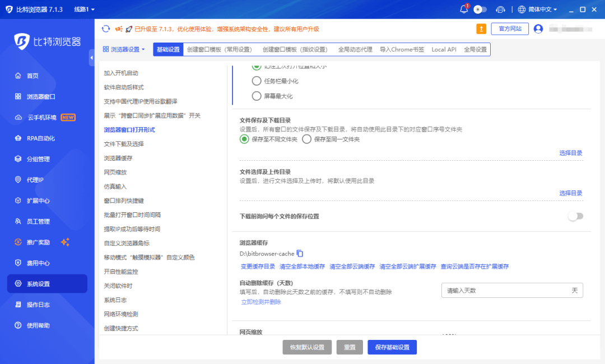The height and width of the screenshot is (364, 605).
Task: Jump to 加入开机启动 section
Action: click(121, 73)
